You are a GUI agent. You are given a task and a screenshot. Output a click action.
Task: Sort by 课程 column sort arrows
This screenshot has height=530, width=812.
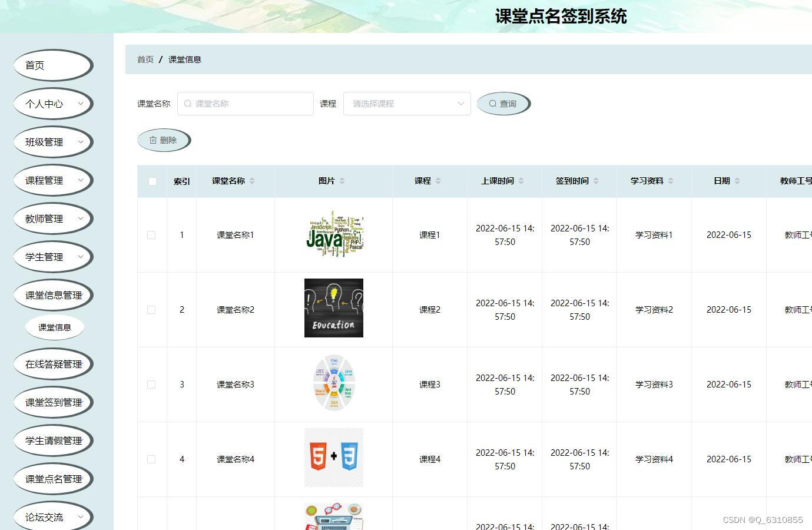pyautogui.click(x=438, y=181)
